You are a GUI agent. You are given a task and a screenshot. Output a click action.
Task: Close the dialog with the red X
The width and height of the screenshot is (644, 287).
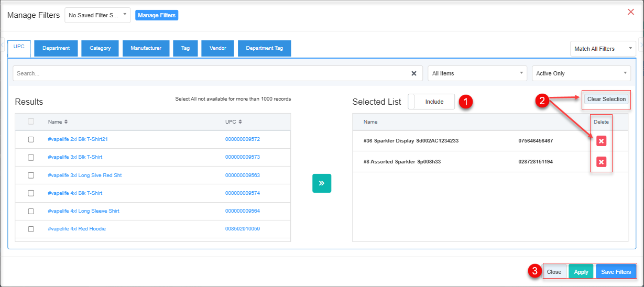click(630, 12)
